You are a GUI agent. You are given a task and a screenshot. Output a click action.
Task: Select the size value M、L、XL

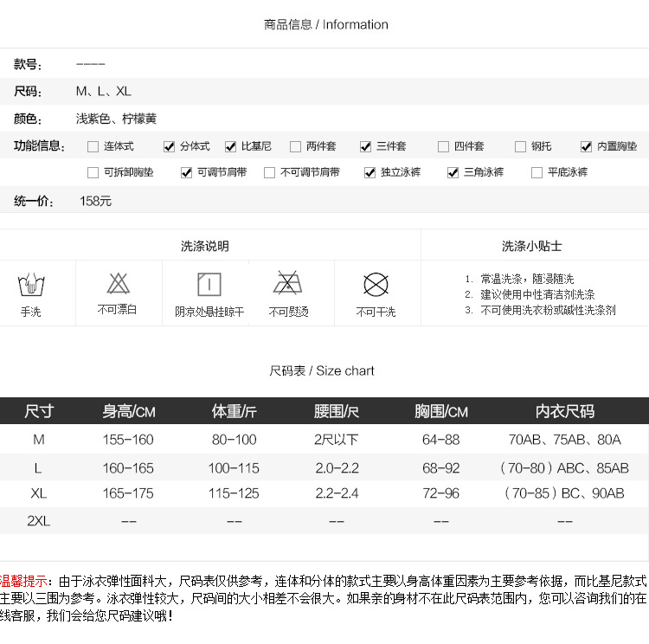(104, 91)
